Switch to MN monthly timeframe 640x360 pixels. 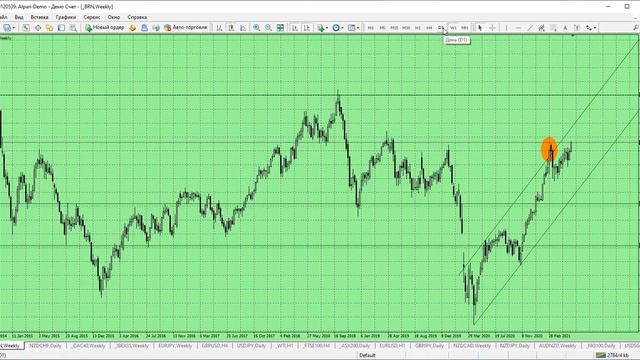(465, 28)
